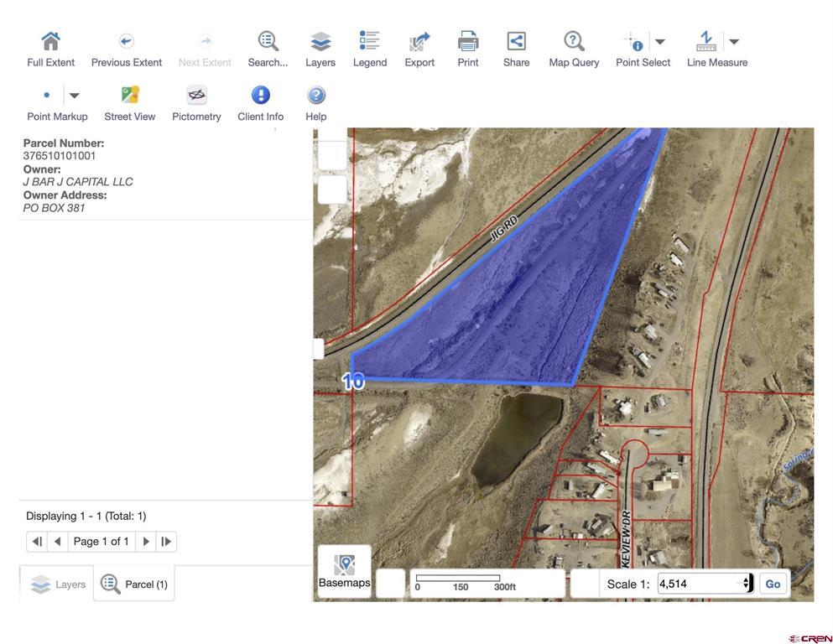Screen dimensions: 833x644
Task: Open the Basemaps selector
Action: tap(344, 571)
